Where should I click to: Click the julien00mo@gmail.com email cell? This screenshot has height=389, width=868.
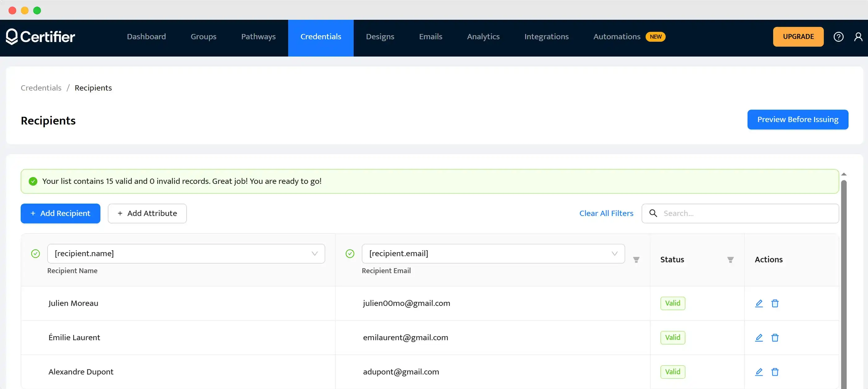[493, 303]
